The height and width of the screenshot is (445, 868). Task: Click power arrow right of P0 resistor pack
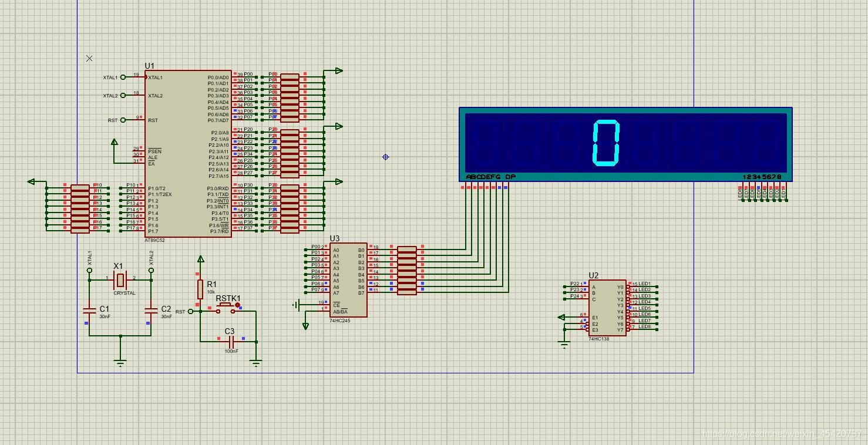[339, 71]
